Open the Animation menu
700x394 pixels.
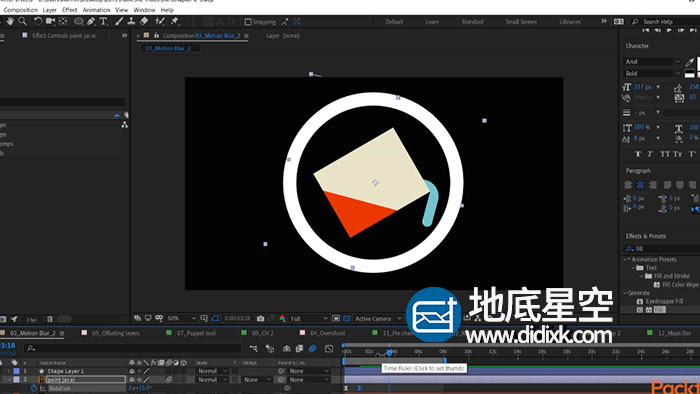pos(96,10)
